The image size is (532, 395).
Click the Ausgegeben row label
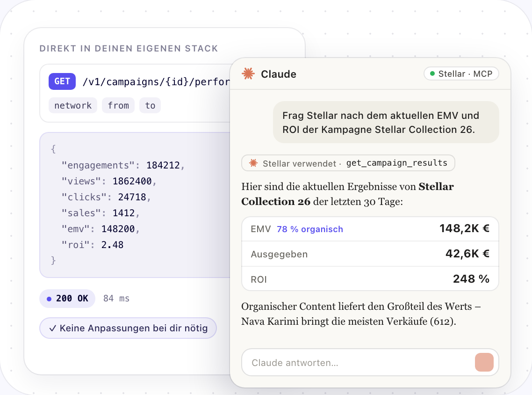click(279, 255)
